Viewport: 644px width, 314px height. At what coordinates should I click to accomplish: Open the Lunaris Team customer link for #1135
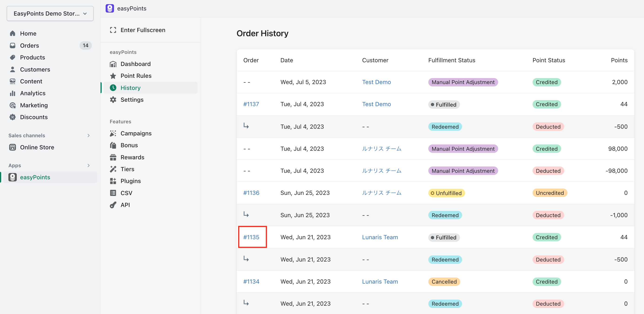[380, 237]
